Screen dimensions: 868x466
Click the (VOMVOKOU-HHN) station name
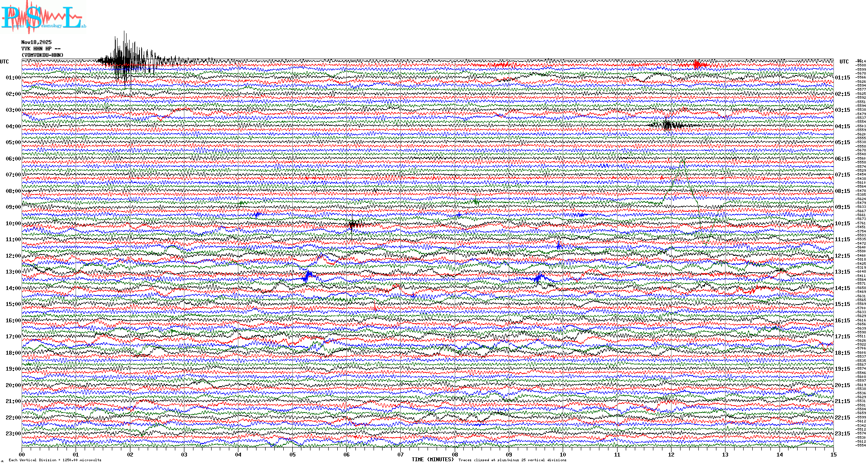click(x=42, y=55)
